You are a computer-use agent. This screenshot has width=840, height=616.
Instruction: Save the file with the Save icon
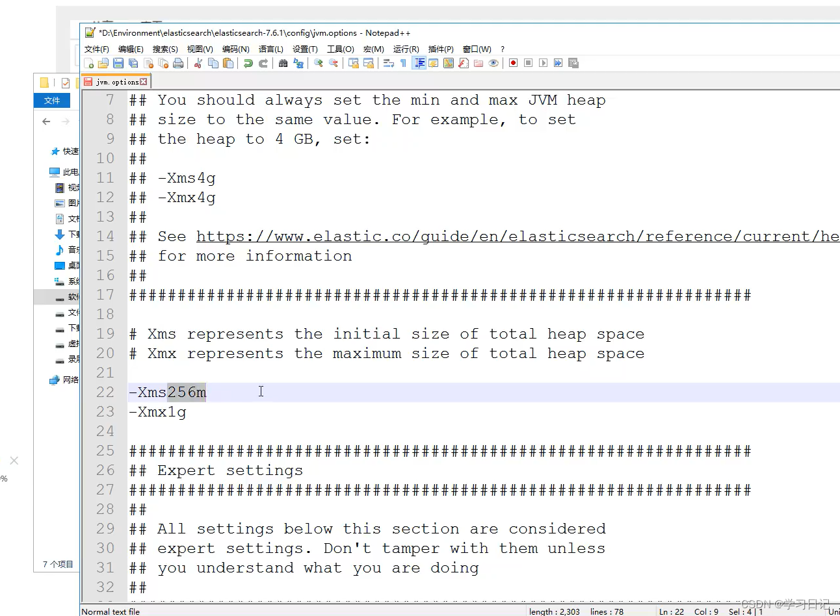coord(118,63)
